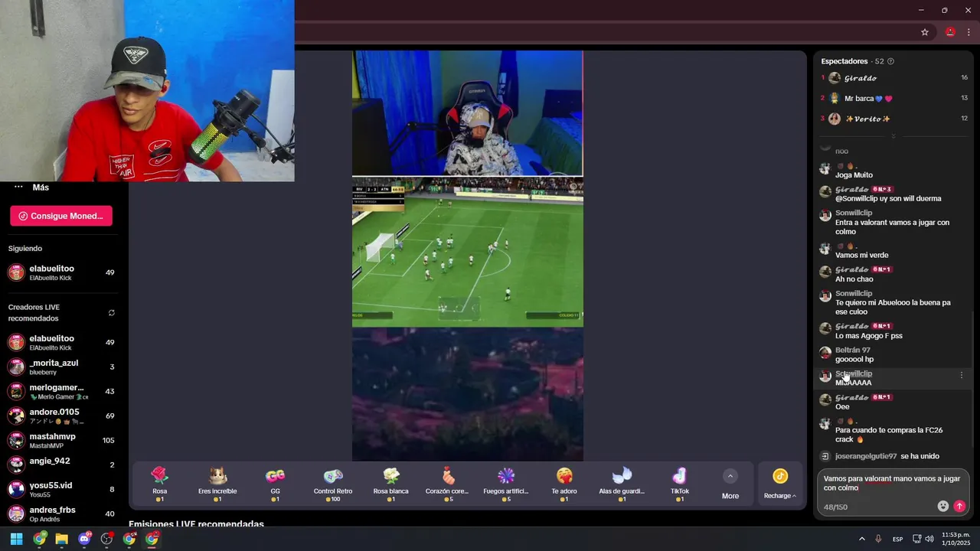Open Chrome profile avatar
Image resolution: width=980 pixels, height=551 pixels.
[x=950, y=32]
